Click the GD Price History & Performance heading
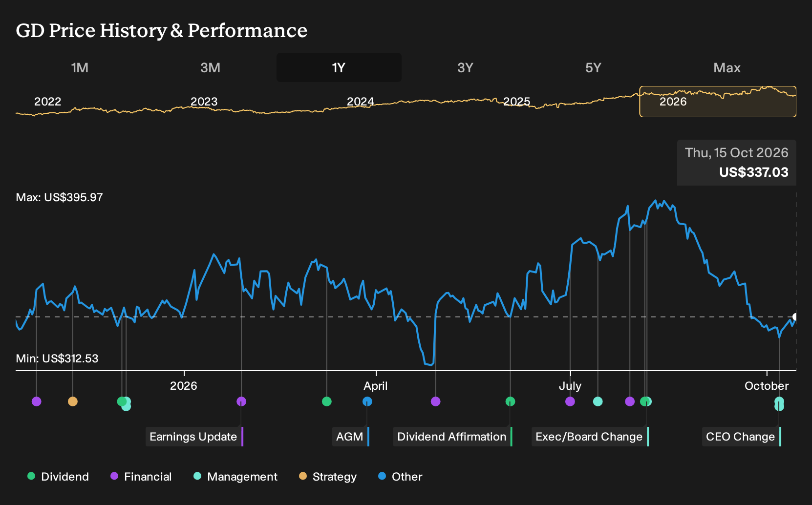Image resolution: width=812 pixels, height=505 pixels. point(162,30)
